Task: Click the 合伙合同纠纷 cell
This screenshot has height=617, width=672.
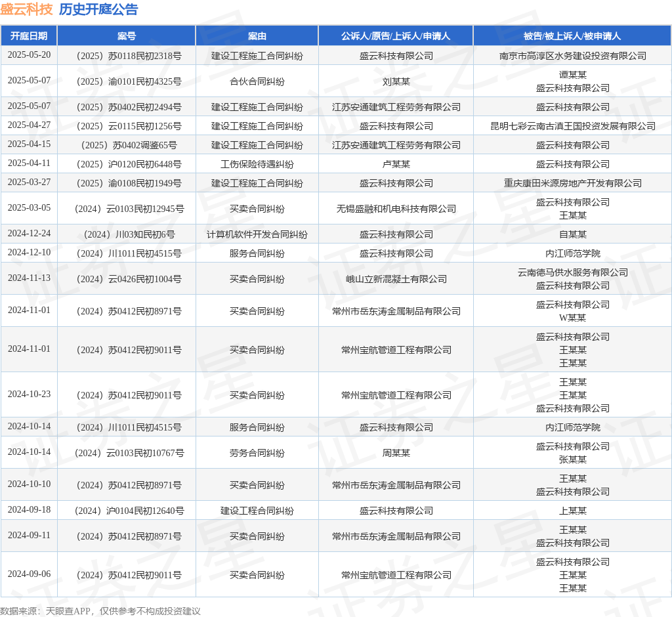Action: click(257, 81)
